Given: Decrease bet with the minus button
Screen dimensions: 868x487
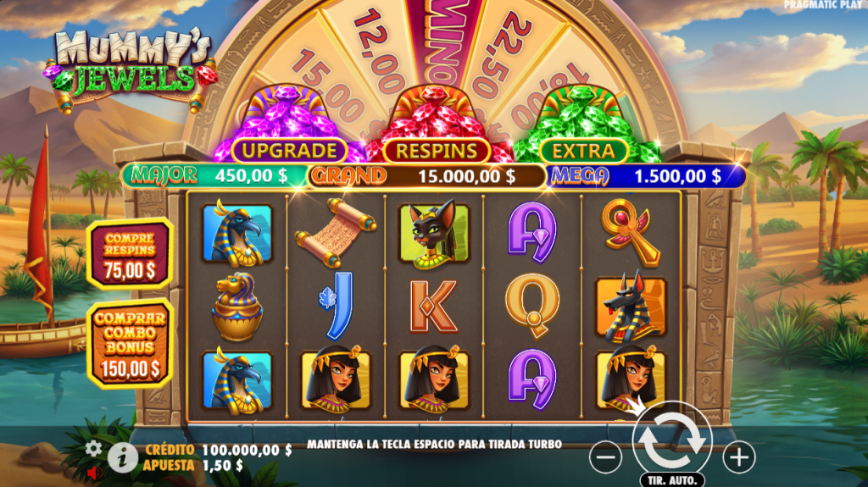Looking at the screenshot, I should click(x=605, y=457).
